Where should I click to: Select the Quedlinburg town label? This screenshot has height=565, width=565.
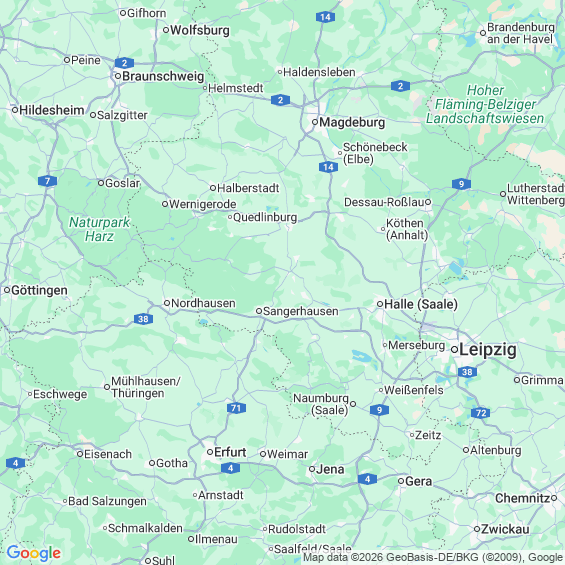[x=265, y=217]
